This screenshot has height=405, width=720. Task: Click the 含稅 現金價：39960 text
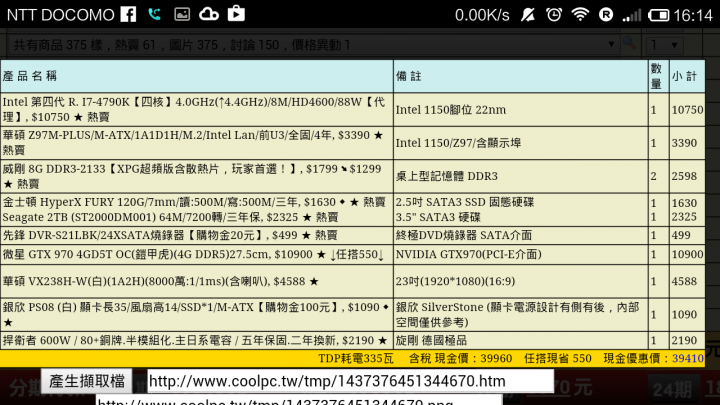click(x=461, y=359)
